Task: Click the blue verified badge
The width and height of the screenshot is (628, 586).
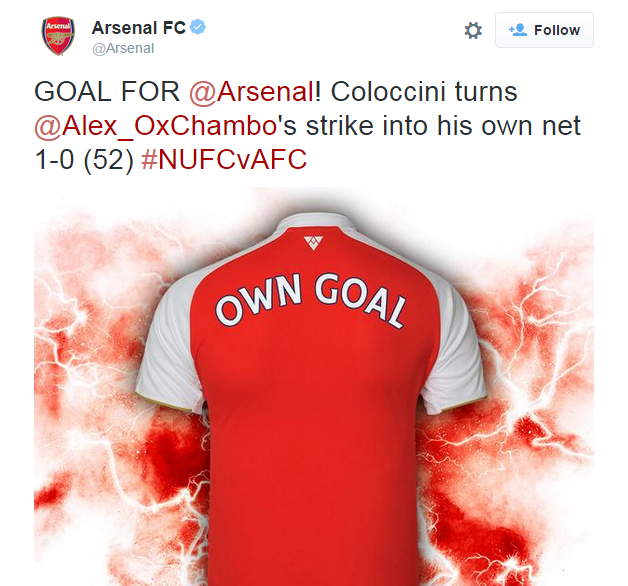Action: (198, 27)
